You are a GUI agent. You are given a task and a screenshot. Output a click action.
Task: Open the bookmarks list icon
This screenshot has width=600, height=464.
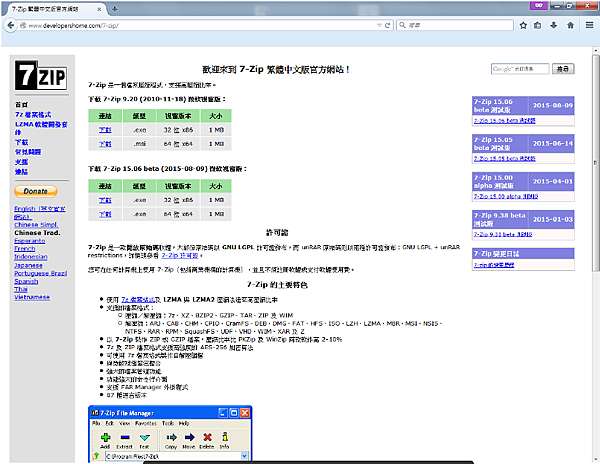tap(538, 25)
